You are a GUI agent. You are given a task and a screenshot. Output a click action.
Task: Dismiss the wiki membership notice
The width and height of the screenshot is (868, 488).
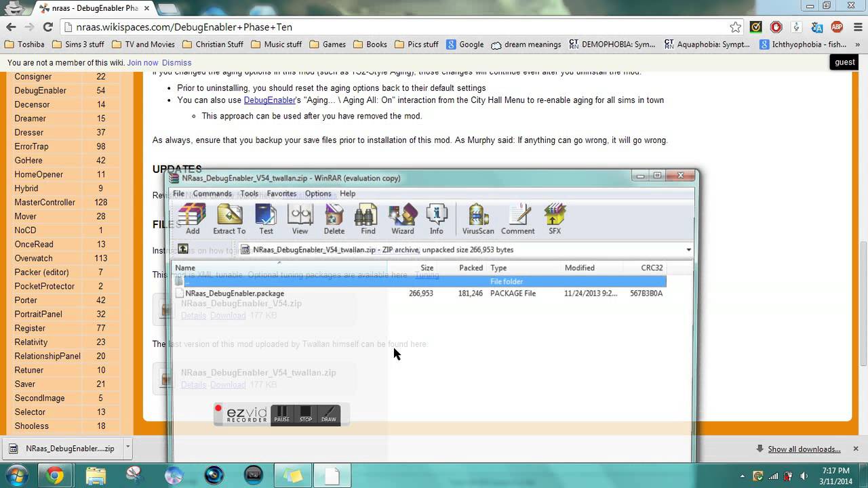tap(176, 62)
